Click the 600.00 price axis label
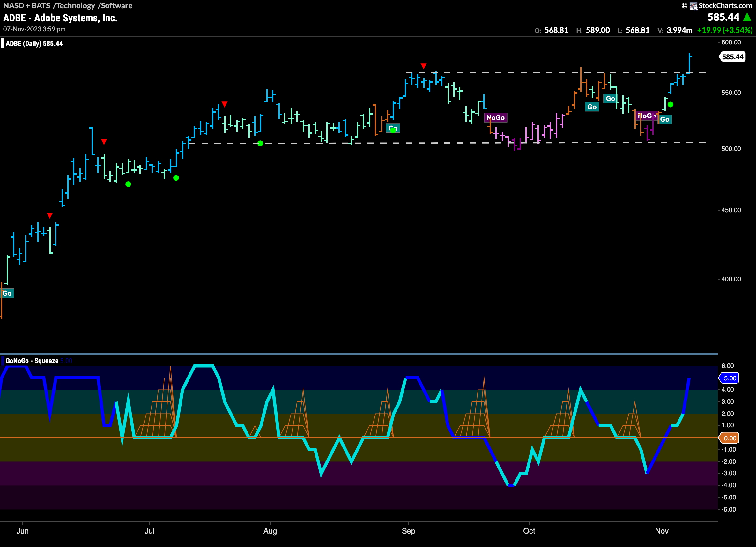The height and width of the screenshot is (547, 756). [x=731, y=42]
